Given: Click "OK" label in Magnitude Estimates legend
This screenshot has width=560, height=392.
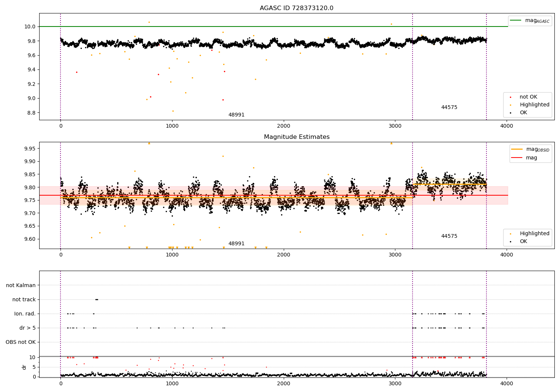Looking at the screenshot, I should click(x=523, y=242).
